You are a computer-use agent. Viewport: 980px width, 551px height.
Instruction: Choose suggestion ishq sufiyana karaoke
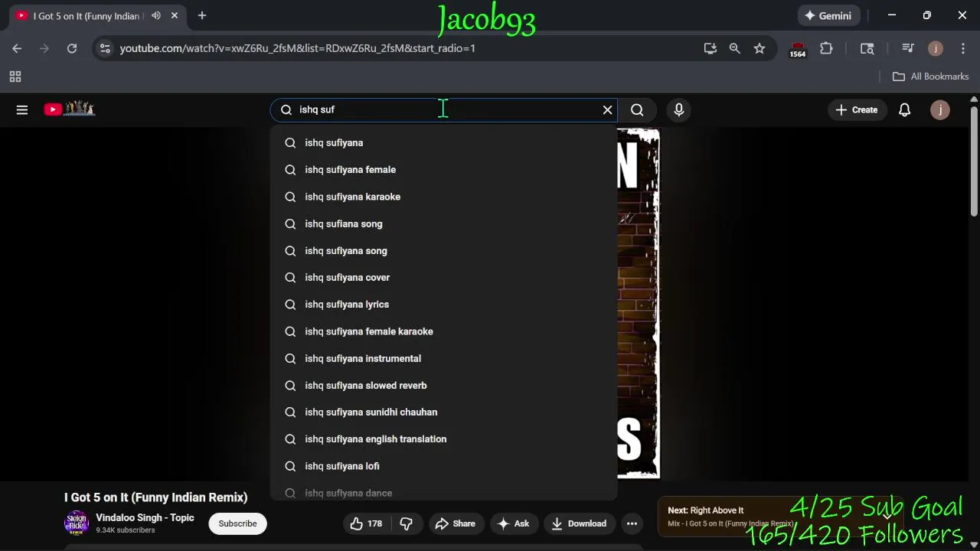pos(444,197)
